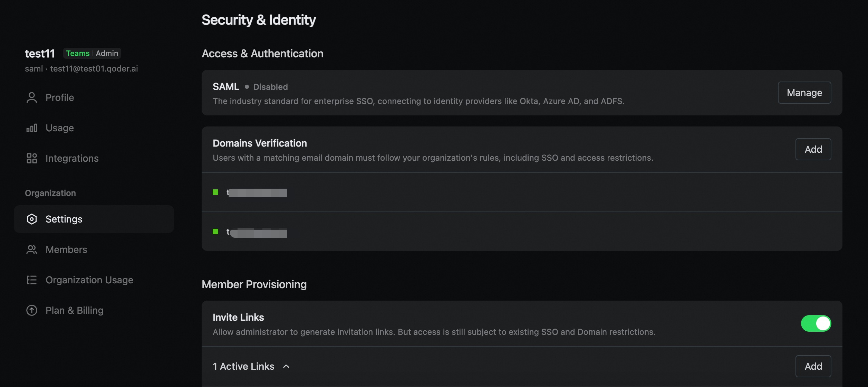868x387 pixels.
Task: Click the Profile person icon
Action: (31, 97)
